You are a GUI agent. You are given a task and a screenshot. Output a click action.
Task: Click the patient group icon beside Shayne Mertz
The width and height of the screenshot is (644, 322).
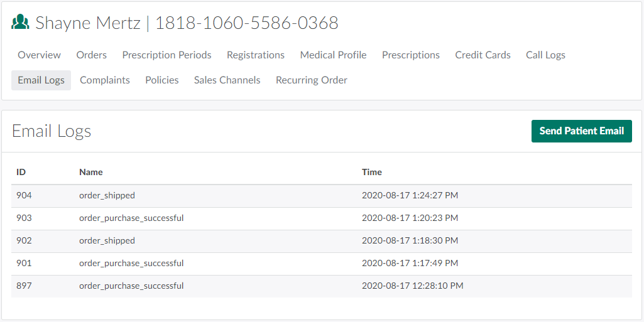(21, 23)
